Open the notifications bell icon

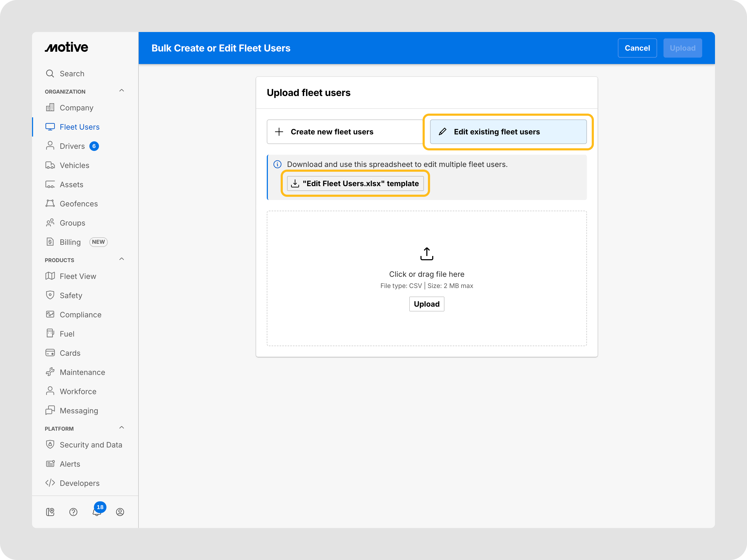tap(97, 512)
